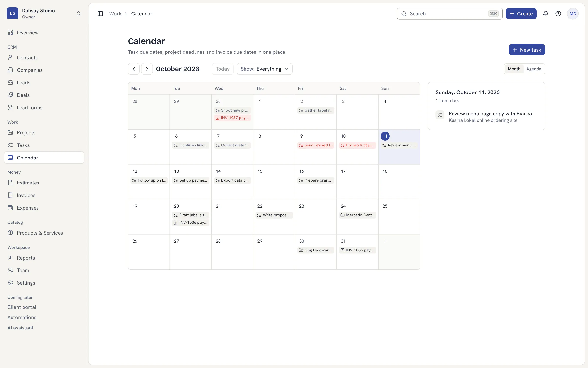This screenshot has width=588, height=368.
Task: Open Companies in the sidebar
Action: click(44, 70)
